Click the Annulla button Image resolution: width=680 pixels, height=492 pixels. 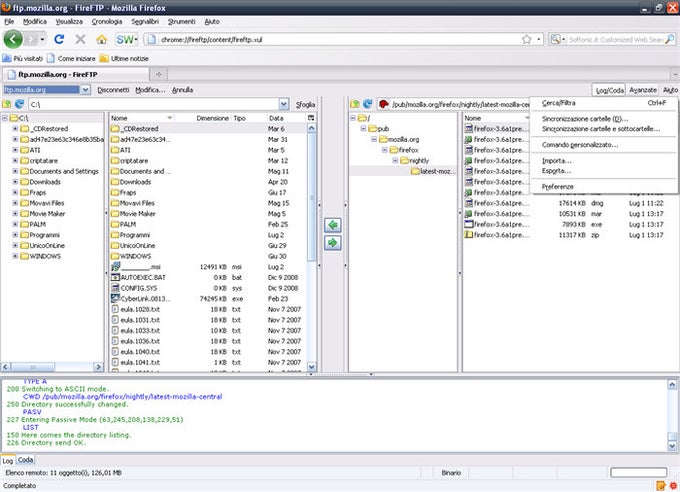coord(182,90)
